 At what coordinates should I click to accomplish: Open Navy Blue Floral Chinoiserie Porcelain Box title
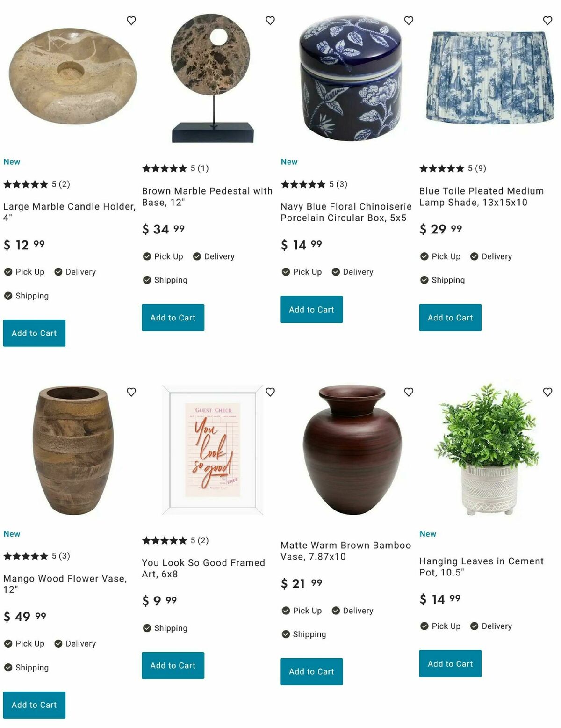pyautogui.click(x=346, y=212)
